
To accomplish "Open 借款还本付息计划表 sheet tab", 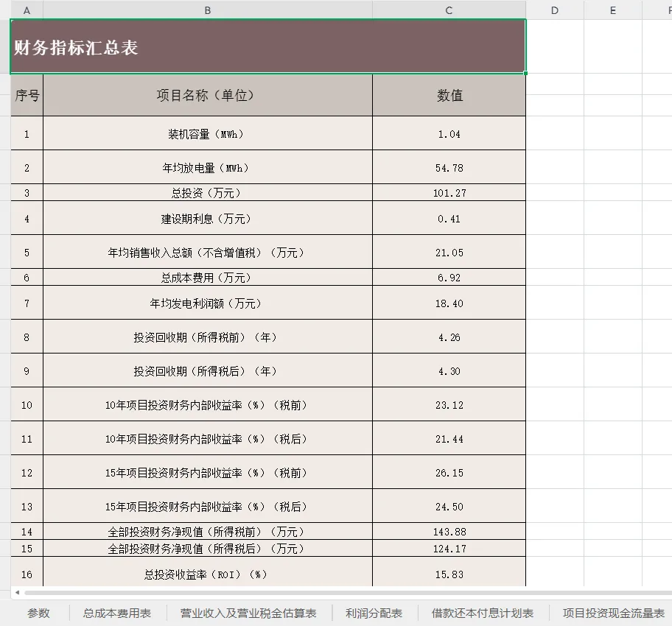I will coord(483,613).
